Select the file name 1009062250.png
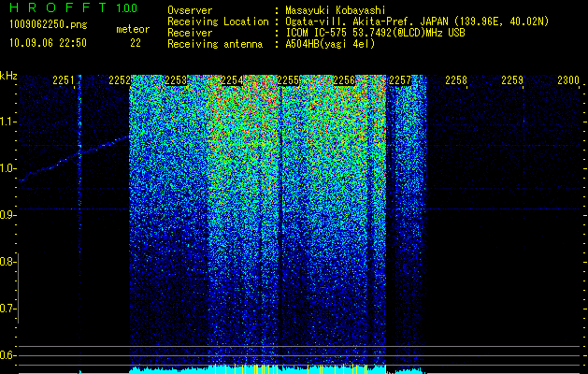The height and width of the screenshot is (374, 588). tap(49, 25)
